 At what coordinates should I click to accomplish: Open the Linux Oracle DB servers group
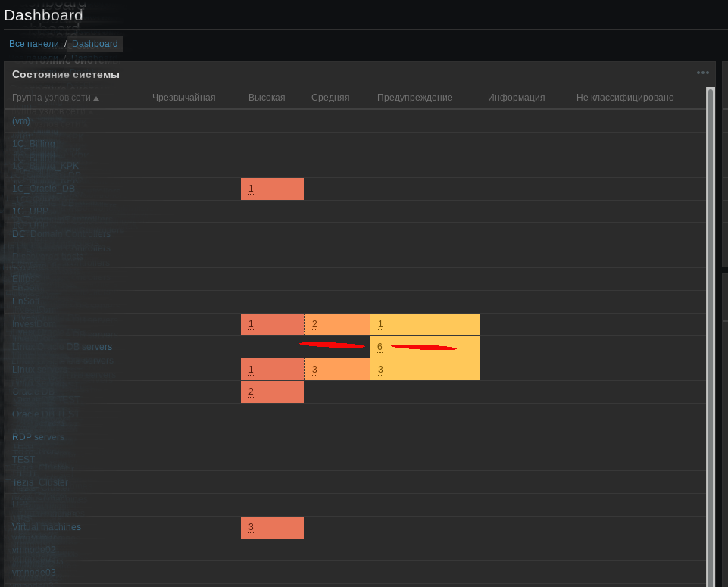pyautogui.click(x=62, y=347)
